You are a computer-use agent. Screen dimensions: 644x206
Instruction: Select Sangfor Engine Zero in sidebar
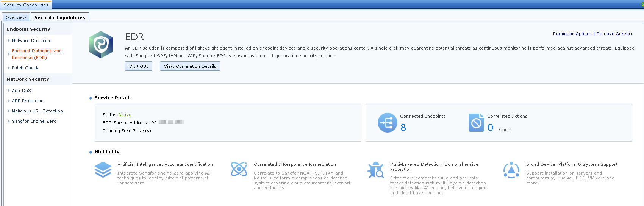pos(34,121)
